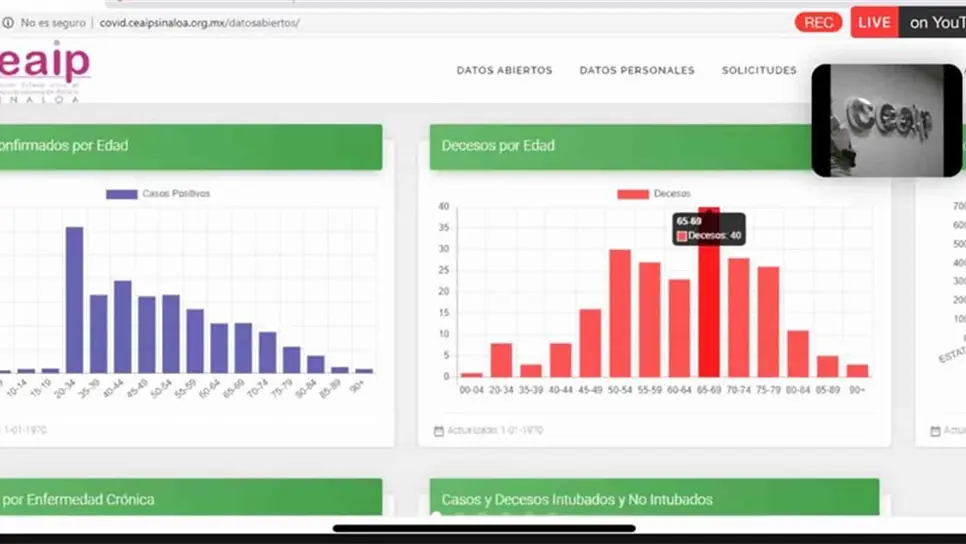Click the 'No es seguro' security label
The height and width of the screenshot is (544, 966).
point(53,23)
